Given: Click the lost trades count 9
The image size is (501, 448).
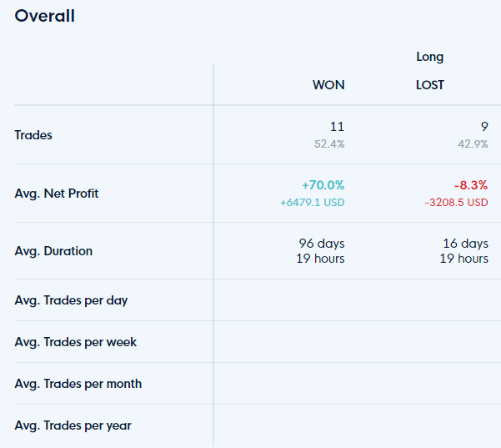Looking at the screenshot, I should pyautogui.click(x=484, y=127).
